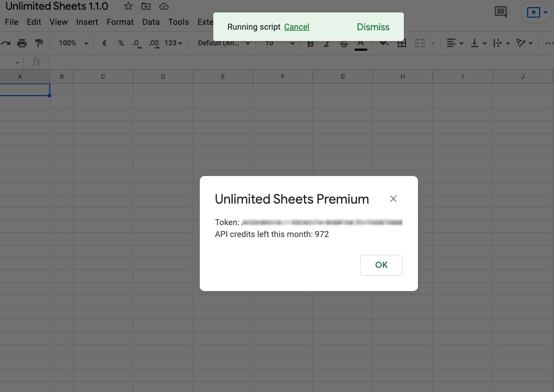The width and height of the screenshot is (554, 392).
Task: Select column C header
Action: click(x=103, y=77)
